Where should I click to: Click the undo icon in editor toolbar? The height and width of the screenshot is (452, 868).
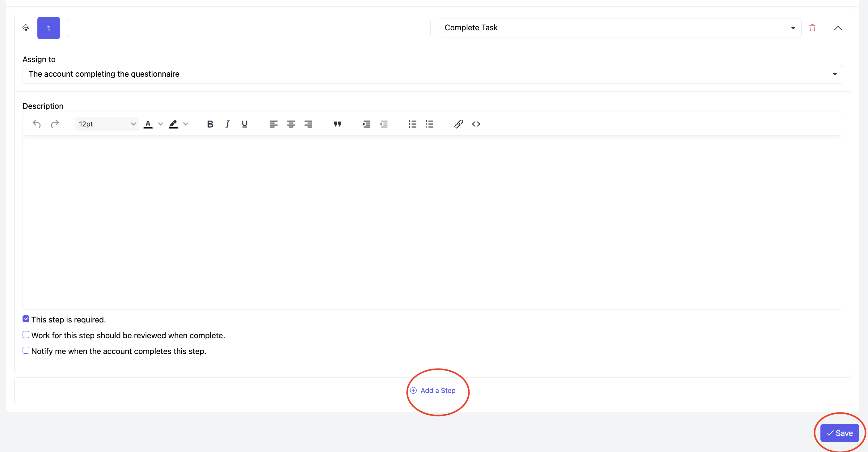point(36,124)
